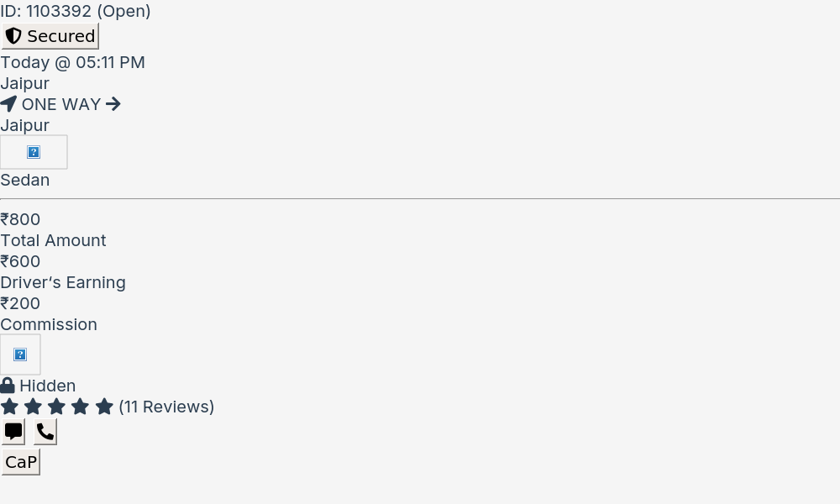
Task: Open the 11 Reviews text
Action: [166, 407]
